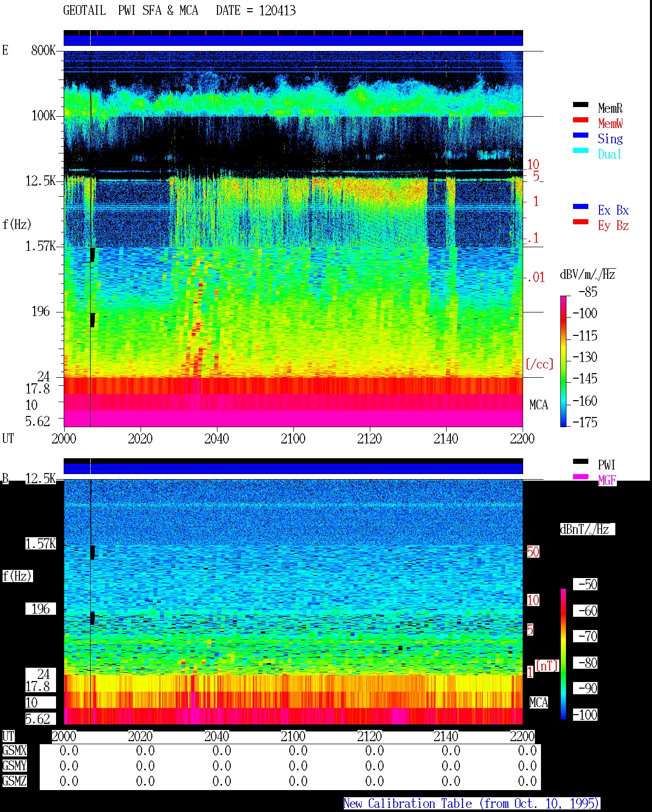The height and width of the screenshot is (812, 652).
Task: Click the Sing legend label
Action: click(610, 139)
